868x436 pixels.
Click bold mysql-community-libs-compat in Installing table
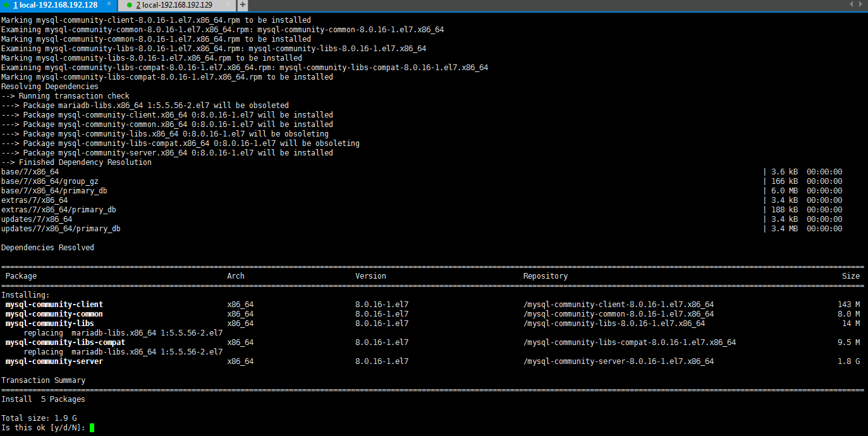coord(65,342)
